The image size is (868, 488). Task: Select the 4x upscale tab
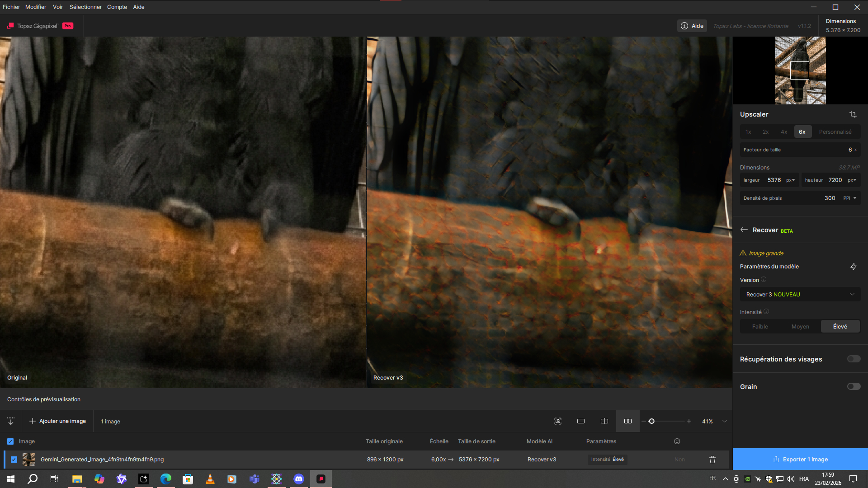[784, 132]
